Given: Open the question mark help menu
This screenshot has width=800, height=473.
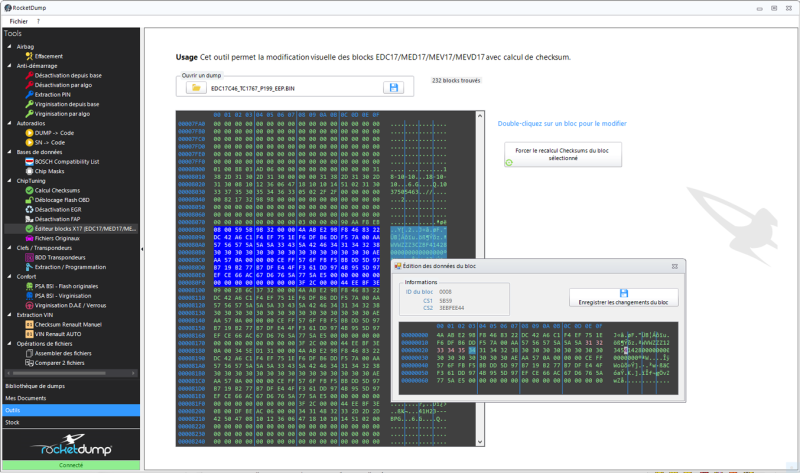Looking at the screenshot, I should click(x=37, y=20).
